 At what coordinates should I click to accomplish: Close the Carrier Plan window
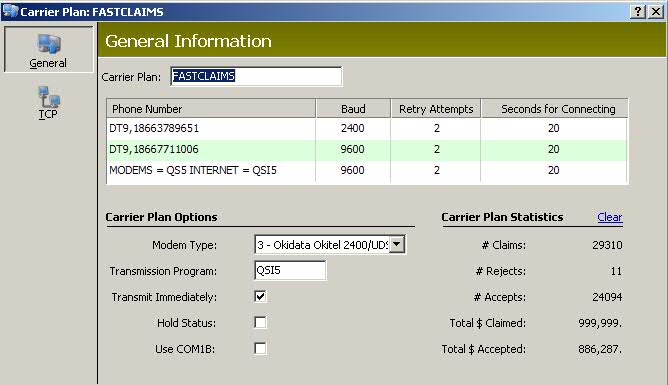[656, 11]
